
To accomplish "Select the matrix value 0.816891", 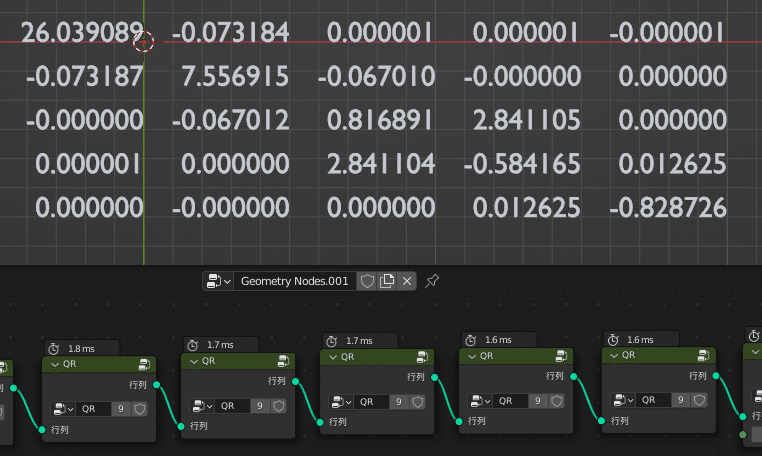I will point(379,120).
